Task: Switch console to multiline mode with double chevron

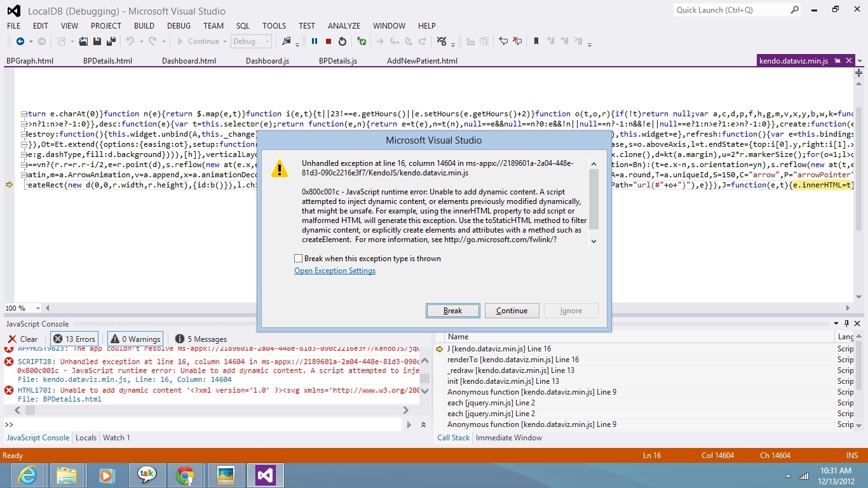Action: (x=424, y=424)
